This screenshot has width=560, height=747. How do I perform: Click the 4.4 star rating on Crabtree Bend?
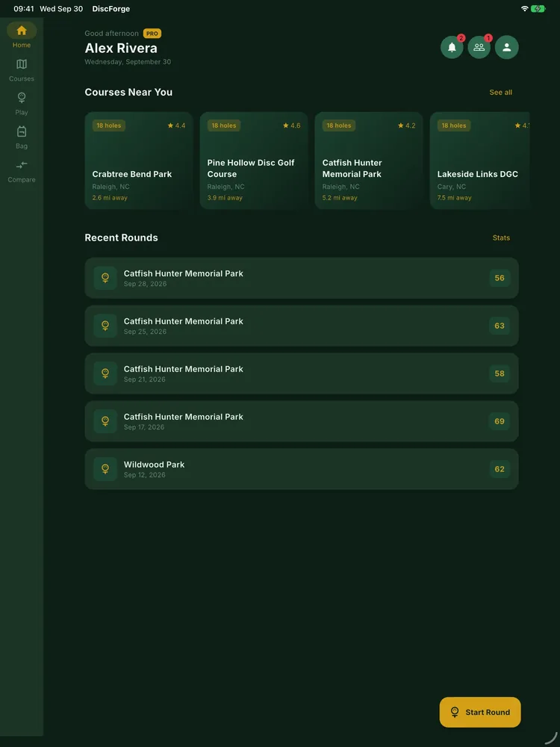click(x=176, y=125)
